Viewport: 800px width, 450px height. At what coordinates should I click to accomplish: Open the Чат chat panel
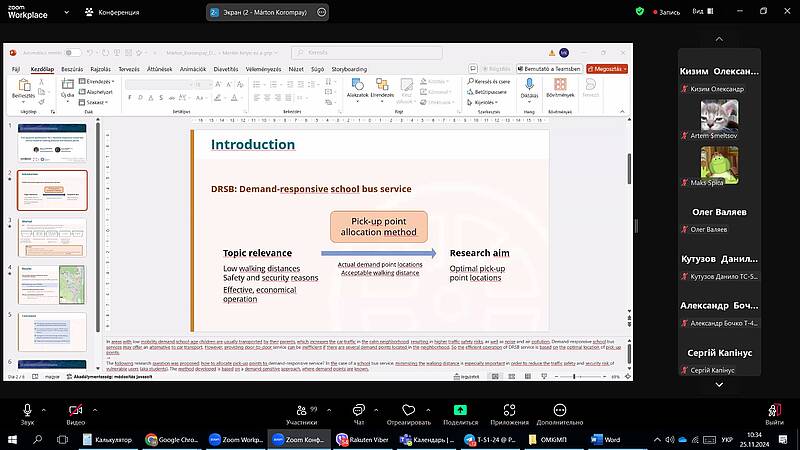(359, 410)
